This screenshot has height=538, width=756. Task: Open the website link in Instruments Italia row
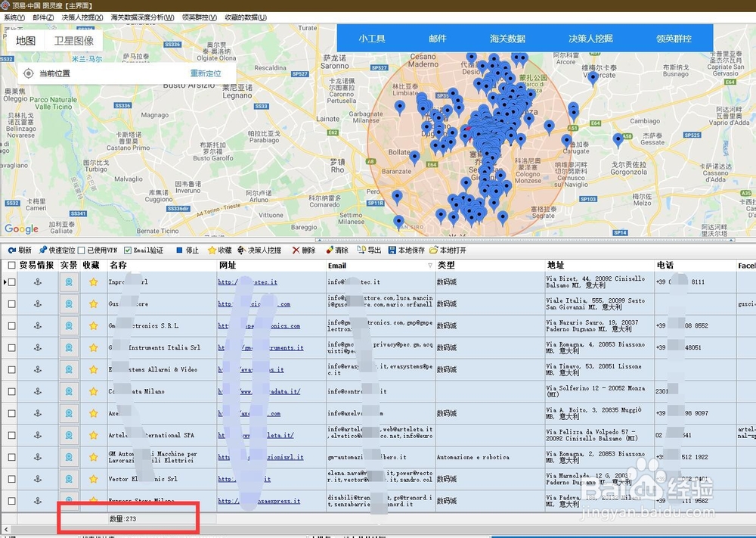pos(261,347)
